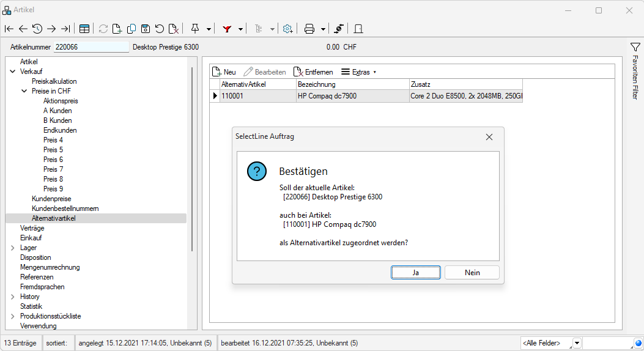Click the pin icon in the toolbar
The height and width of the screenshot is (351, 644).
(x=195, y=29)
